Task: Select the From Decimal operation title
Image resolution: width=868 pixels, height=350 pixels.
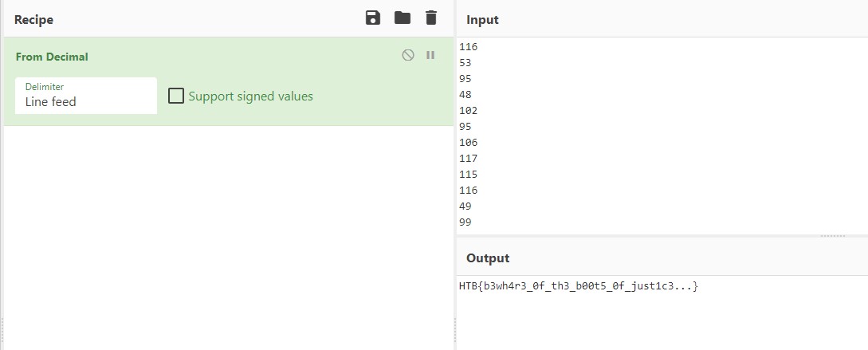Action: coord(52,57)
